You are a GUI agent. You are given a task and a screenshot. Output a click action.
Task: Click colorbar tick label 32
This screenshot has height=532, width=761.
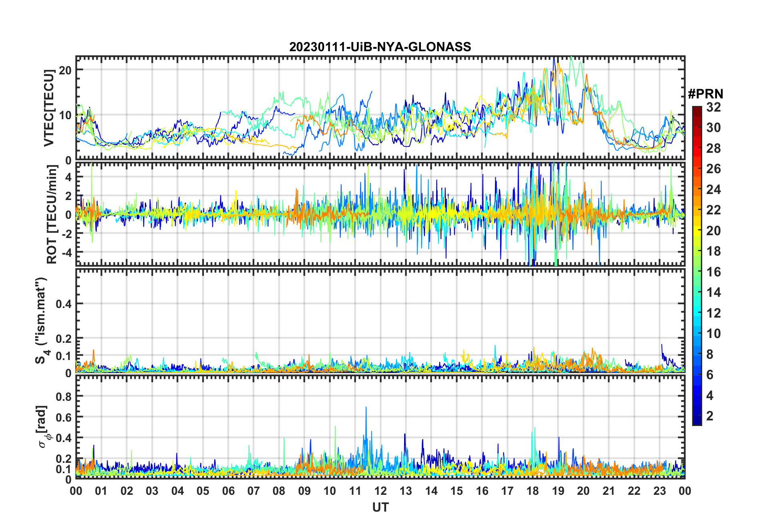coord(713,107)
